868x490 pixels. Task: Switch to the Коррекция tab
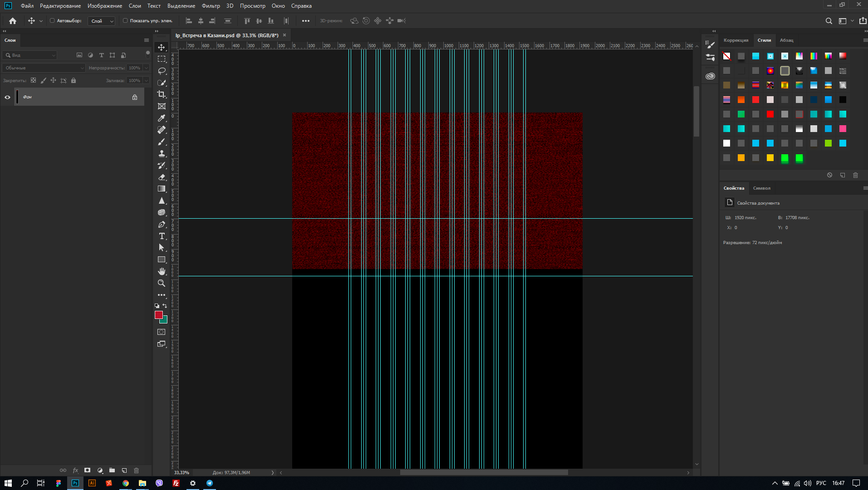tap(736, 40)
